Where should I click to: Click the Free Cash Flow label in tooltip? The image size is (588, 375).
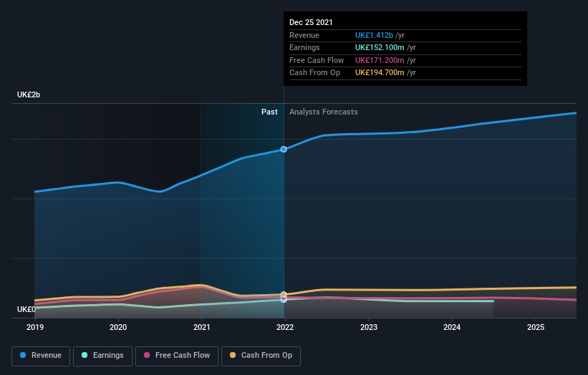[317, 60]
